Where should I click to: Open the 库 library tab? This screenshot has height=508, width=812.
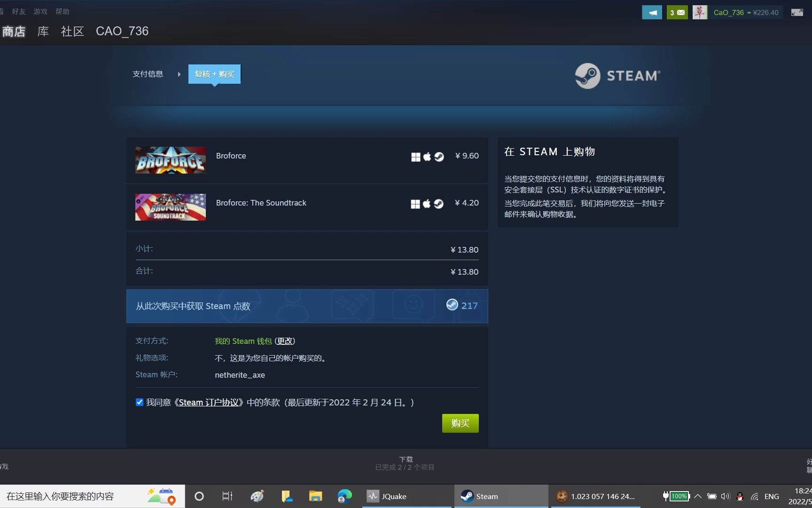point(43,32)
